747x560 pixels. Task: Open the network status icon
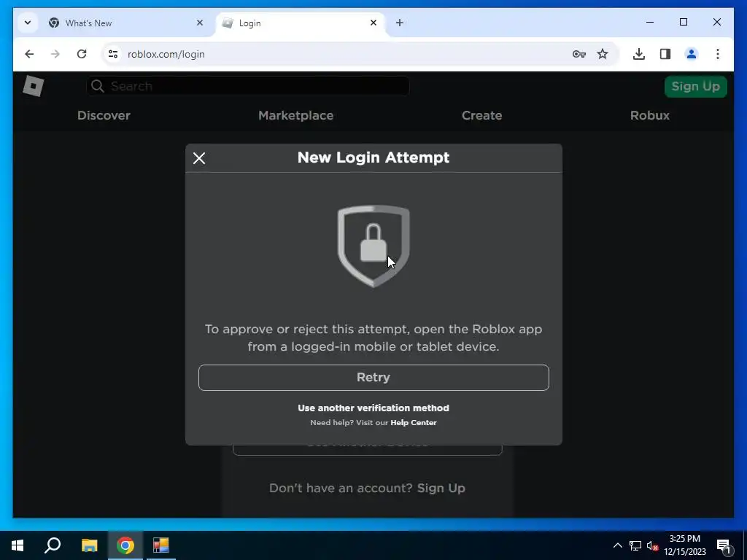pyautogui.click(x=635, y=545)
